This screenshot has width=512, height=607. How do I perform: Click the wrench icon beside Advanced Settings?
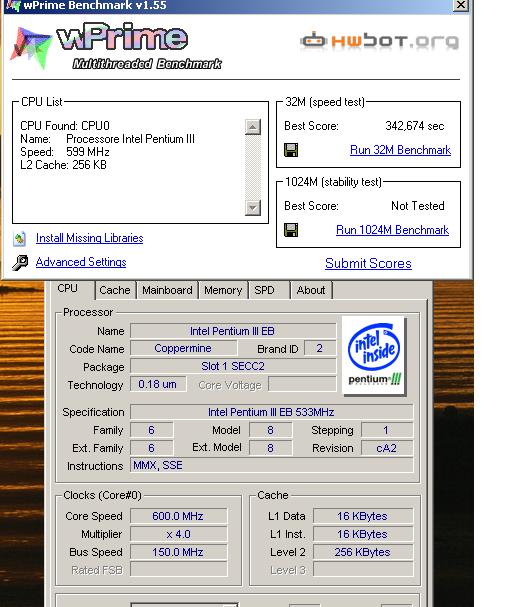coord(20,262)
